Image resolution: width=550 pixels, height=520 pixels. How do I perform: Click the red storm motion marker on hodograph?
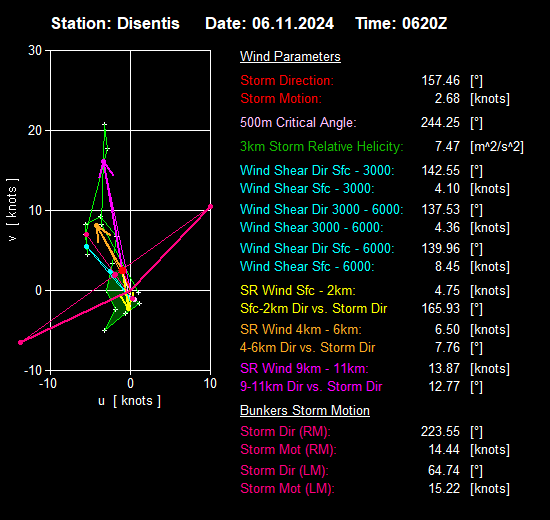pos(122,270)
